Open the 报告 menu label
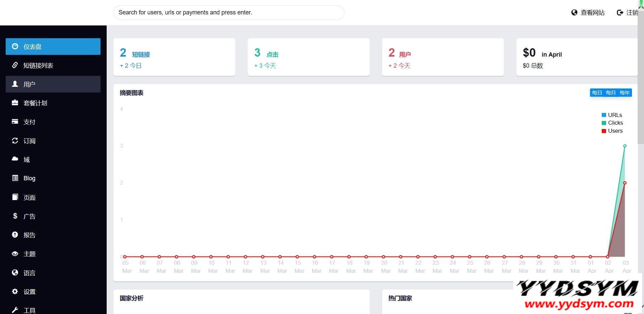644x314 pixels. click(30, 235)
